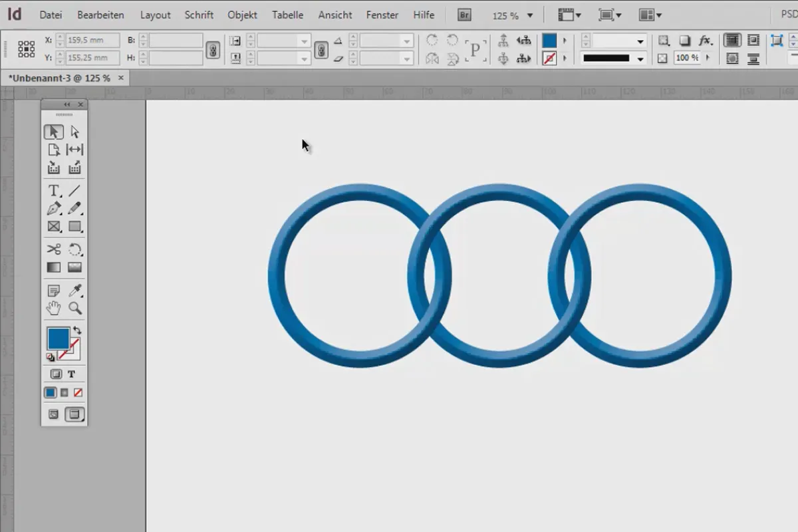The height and width of the screenshot is (532, 798).
Task: Open the View Options dropdown
Action: coord(570,15)
